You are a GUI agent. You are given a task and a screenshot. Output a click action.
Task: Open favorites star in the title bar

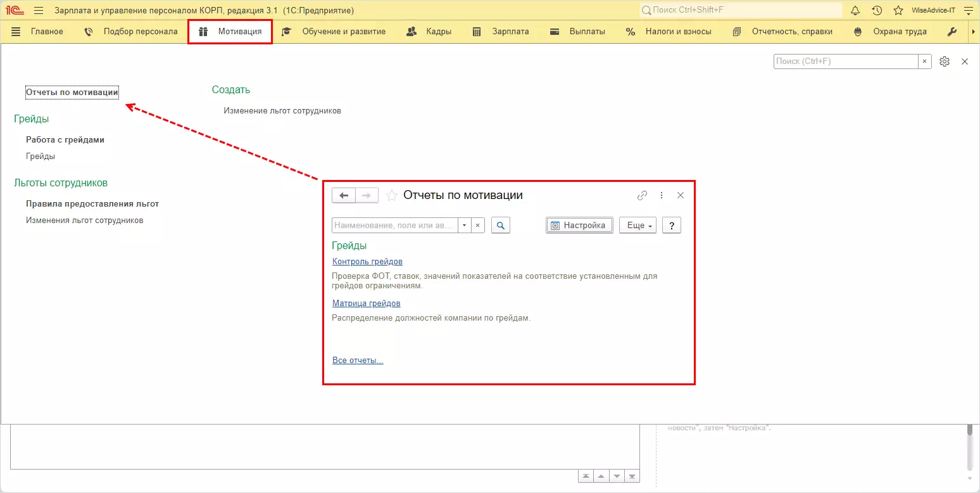[898, 10]
